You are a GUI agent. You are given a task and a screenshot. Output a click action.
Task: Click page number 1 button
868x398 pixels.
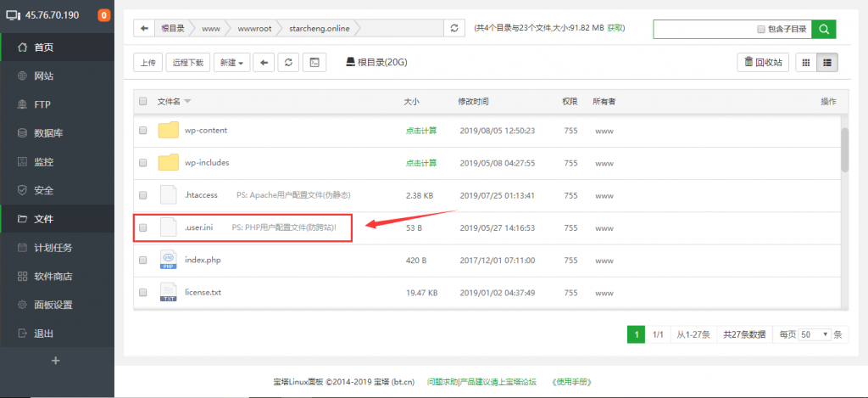[637, 334]
